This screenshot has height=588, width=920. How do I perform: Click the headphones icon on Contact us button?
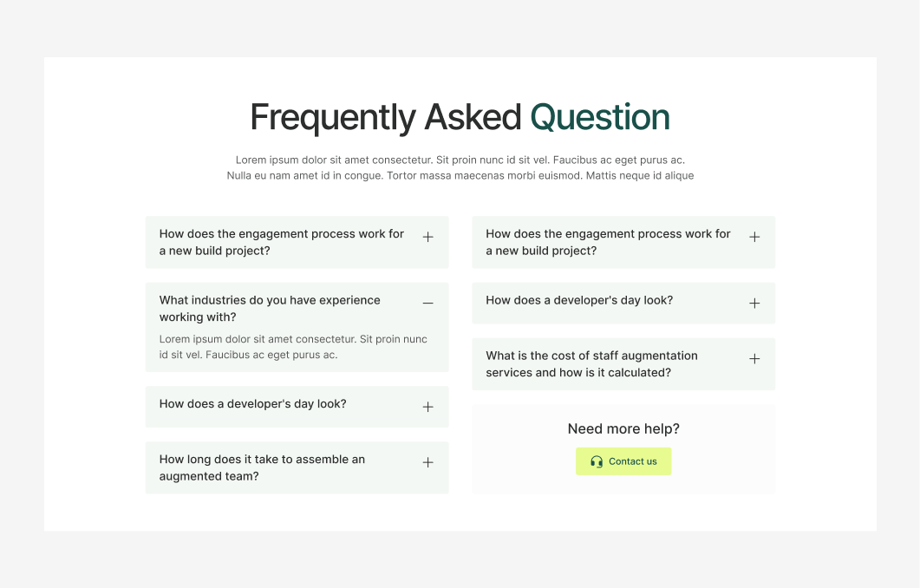click(596, 461)
